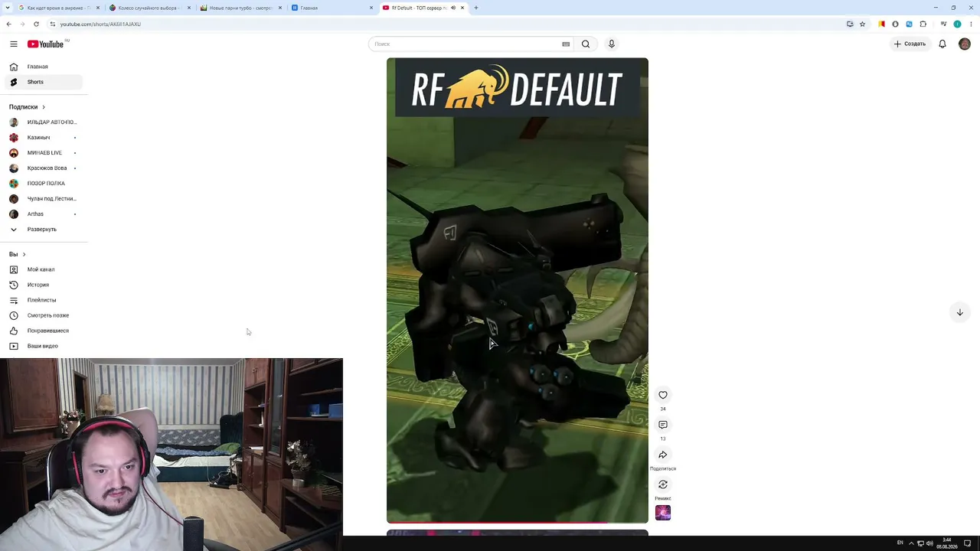Screen dimensions: 980x551
Task: Open the Чулан под Лестни... subscription channel
Action: click(44, 199)
